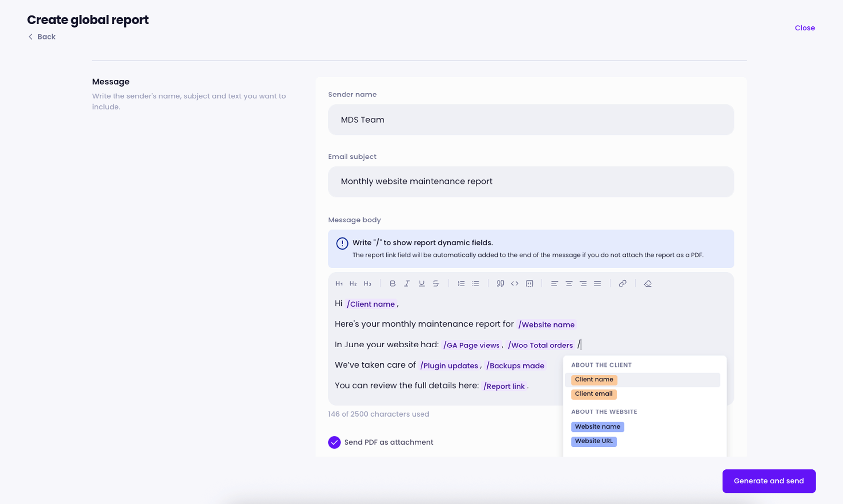
Task: Choose Client email dynamic field
Action: coord(593,394)
